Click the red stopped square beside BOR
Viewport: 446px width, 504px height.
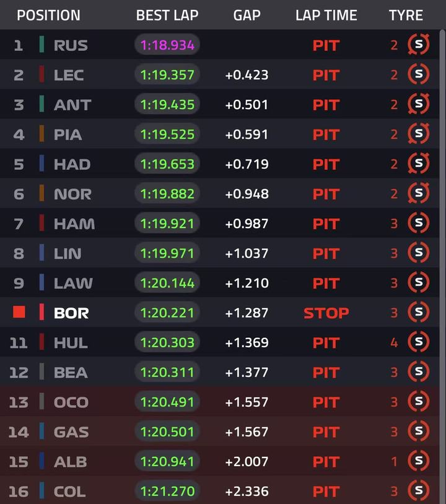coord(19,312)
